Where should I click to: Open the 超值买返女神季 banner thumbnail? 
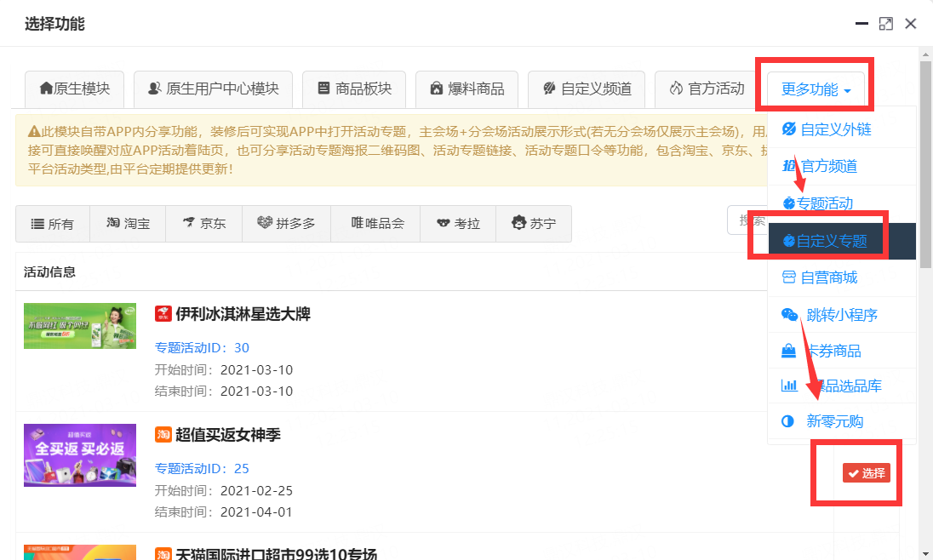click(x=80, y=455)
